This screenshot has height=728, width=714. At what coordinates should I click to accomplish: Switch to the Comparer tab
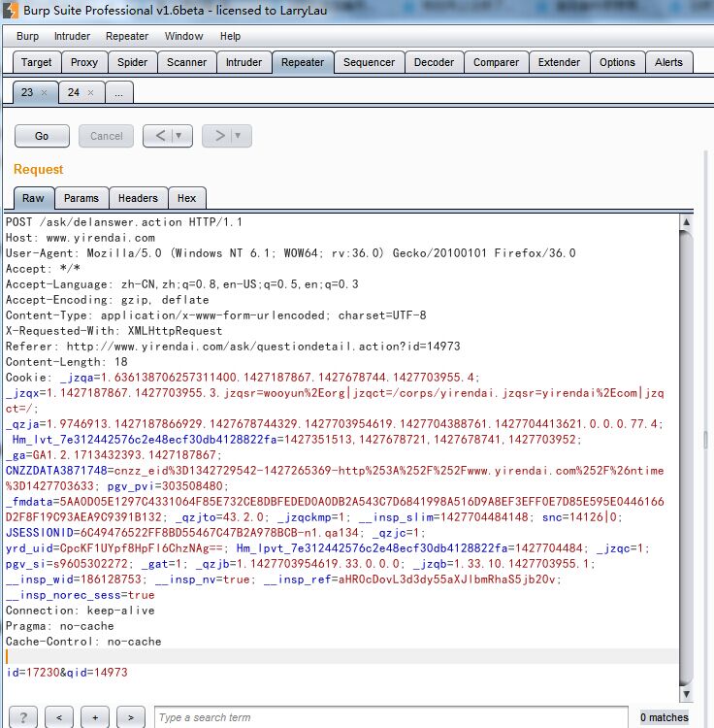pyautogui.click(x=496, y=62)
